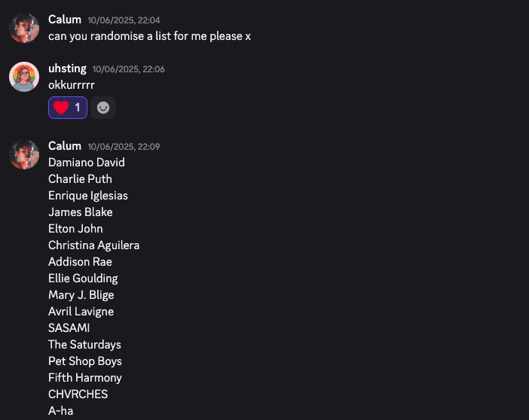Click the 'can you randomise a list' message
The height and width of the screenshot is (420, 529).
tap(149, 36)
